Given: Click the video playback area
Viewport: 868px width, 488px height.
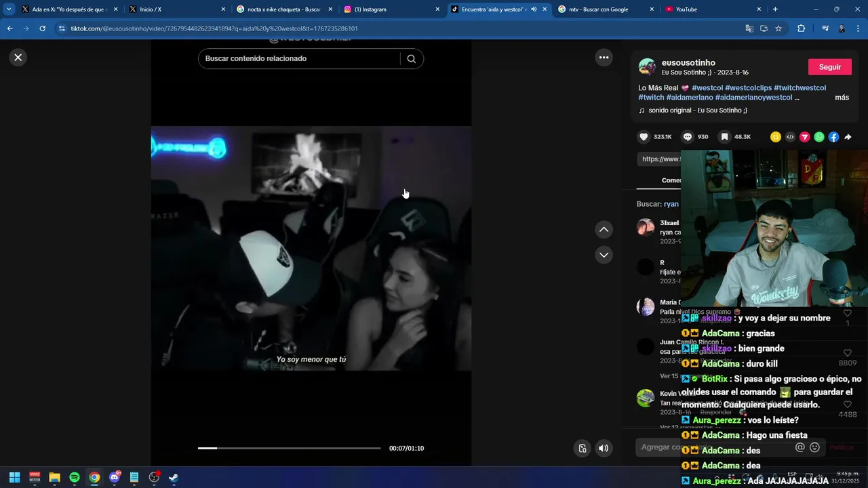Looking at the screenshot, I should [x=311, y=248].
